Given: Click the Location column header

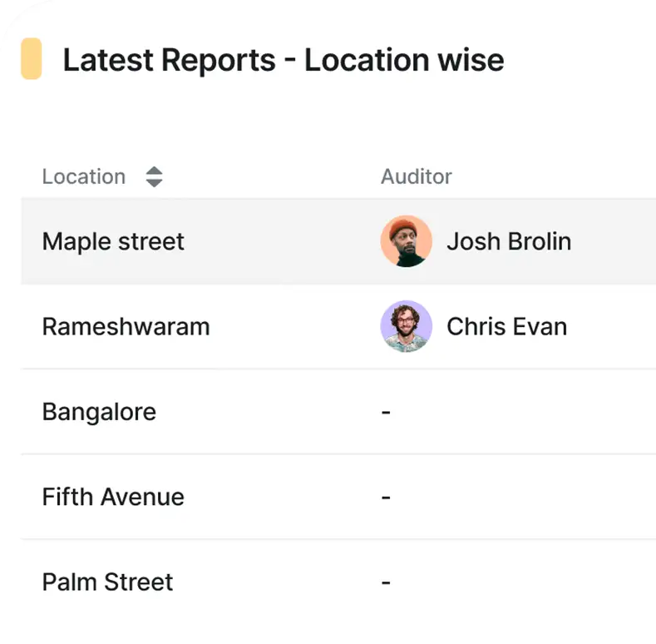Looking at the screenshot, I should coord(84,176).
